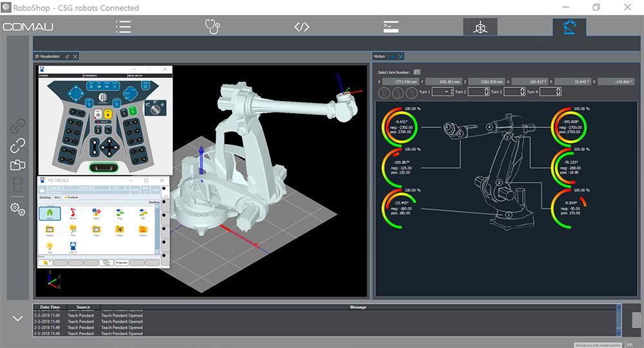
Task: Click joint marker 1 on robot diagram
Action: [x=509, y=215]
